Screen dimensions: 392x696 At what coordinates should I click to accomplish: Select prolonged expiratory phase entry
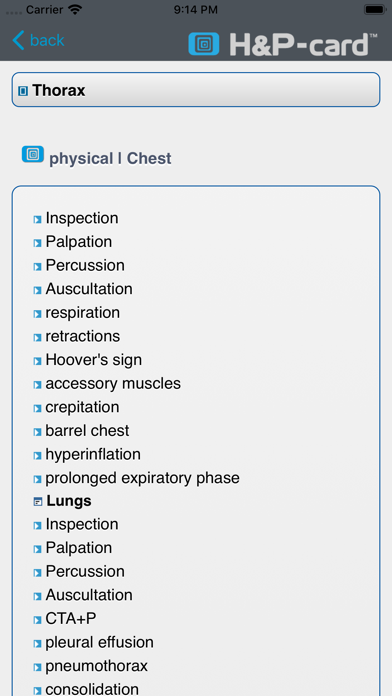(x=142, y=478)
